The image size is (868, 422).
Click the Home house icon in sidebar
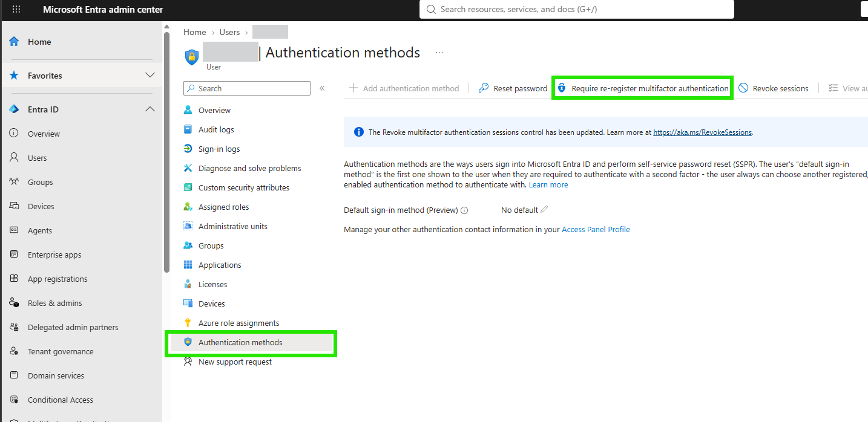[x=14, y=42]
